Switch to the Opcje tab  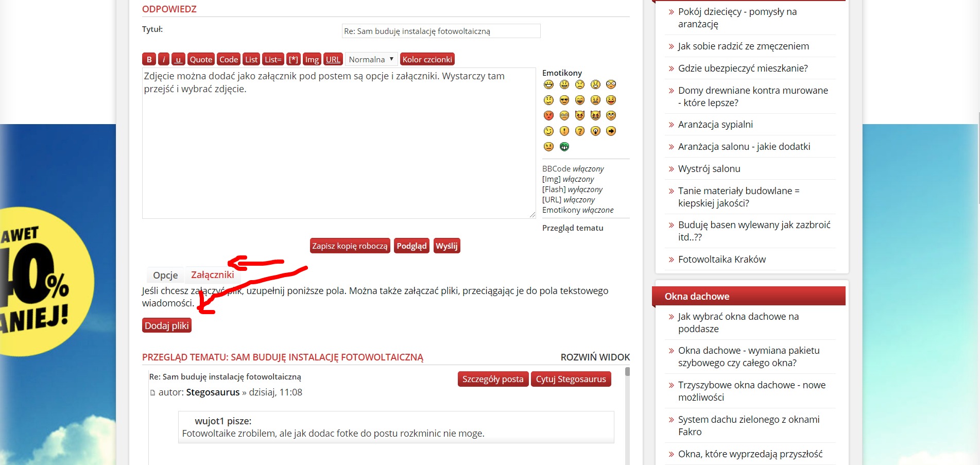coord(165,275)
